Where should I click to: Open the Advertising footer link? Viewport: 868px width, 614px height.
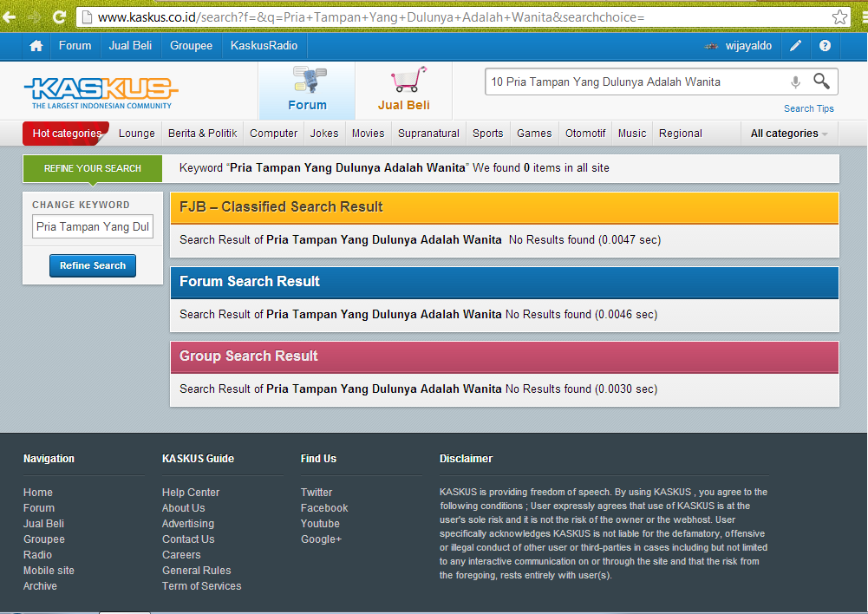click(x=187, y=523)
